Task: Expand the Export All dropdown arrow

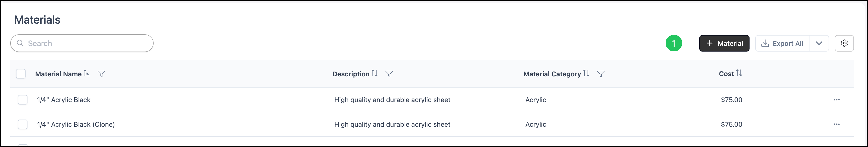Action: (x=819, y=43)
